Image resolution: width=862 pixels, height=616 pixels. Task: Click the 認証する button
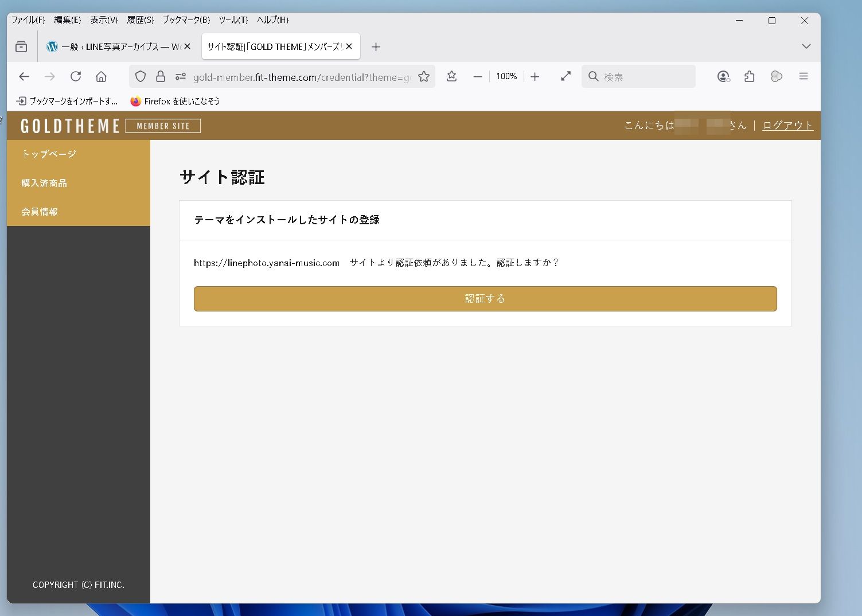[485, 299]
